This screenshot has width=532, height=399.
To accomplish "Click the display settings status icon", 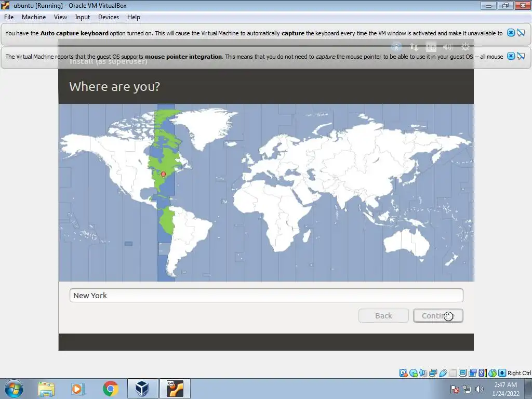I will coord(462,373).
